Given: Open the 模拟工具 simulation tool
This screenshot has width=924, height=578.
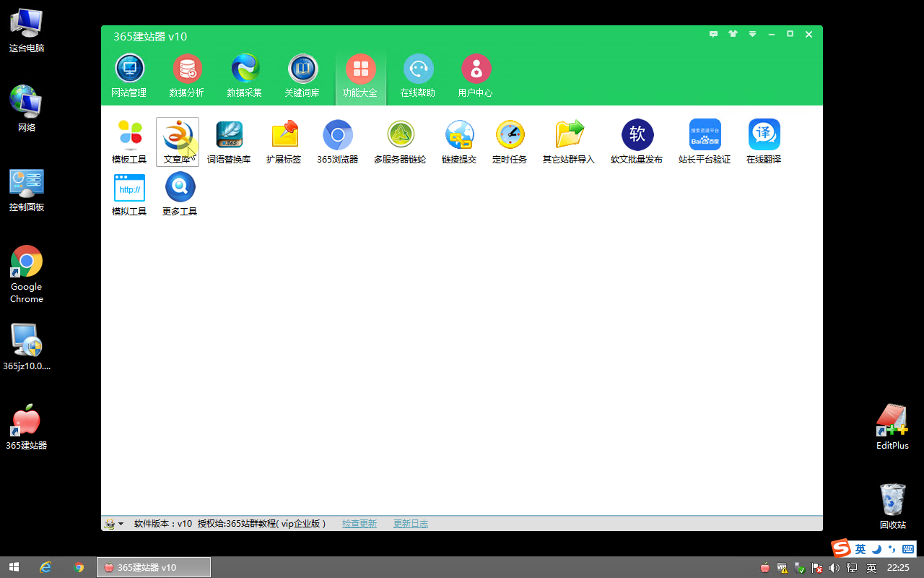Looking at the screenshot, I should click(x=129, y=194).
